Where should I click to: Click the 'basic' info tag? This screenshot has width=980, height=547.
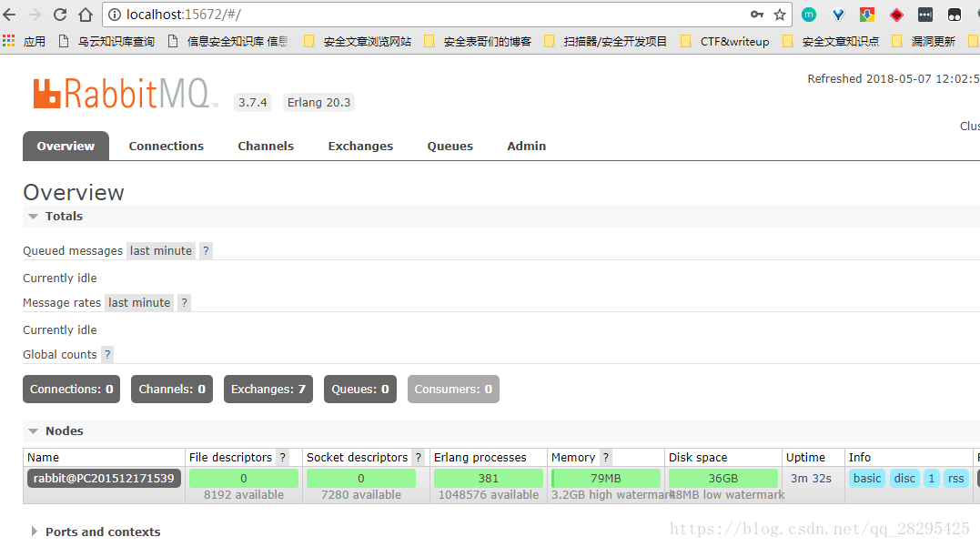867,478
